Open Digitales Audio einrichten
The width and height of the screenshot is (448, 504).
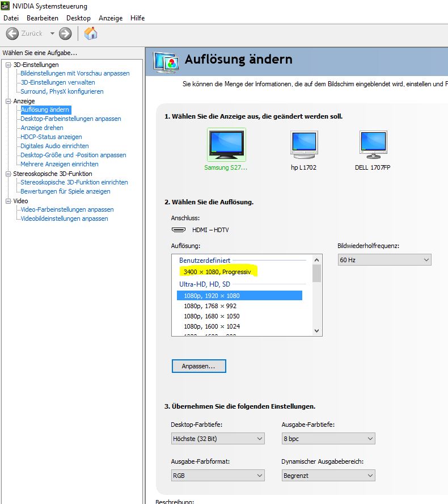54,146
